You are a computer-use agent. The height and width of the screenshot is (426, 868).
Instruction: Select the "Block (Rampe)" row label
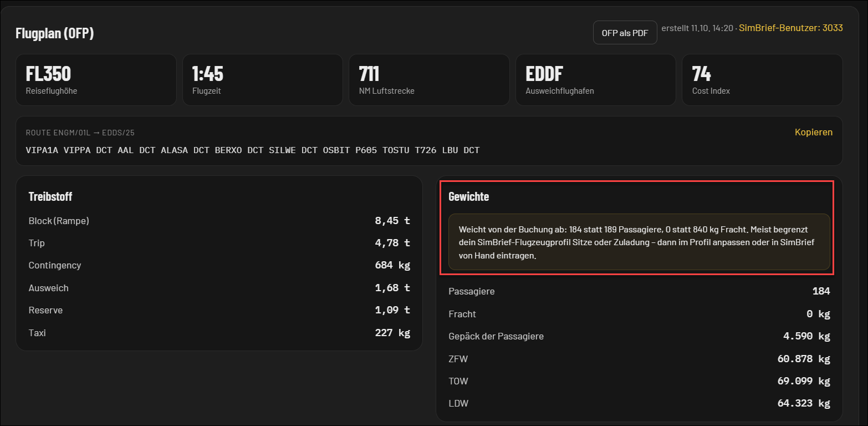(x=59, y=221)
